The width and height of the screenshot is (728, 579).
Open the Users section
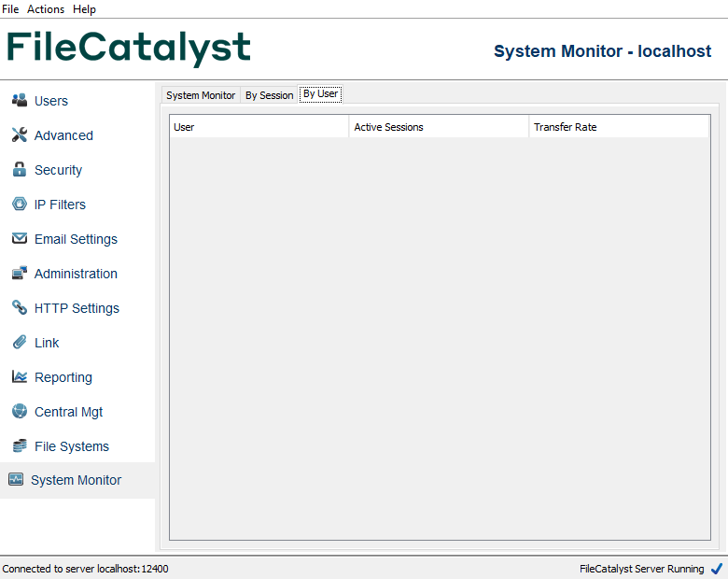coord(51,101)
